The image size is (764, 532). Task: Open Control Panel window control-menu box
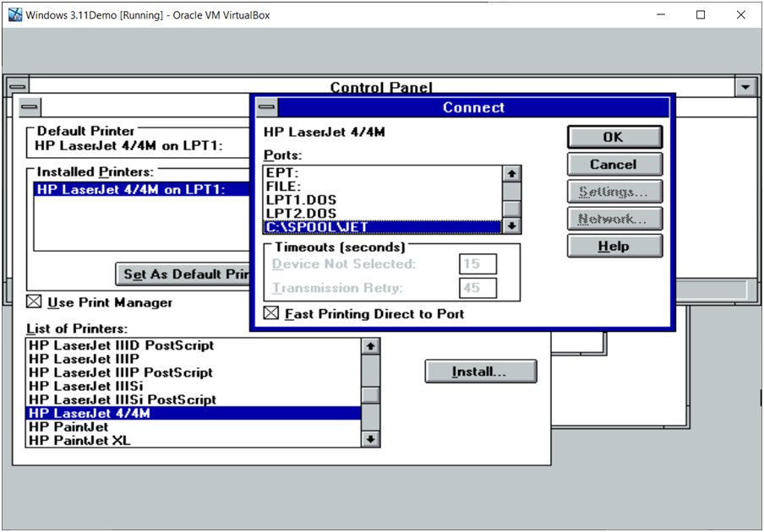[18, 87]
